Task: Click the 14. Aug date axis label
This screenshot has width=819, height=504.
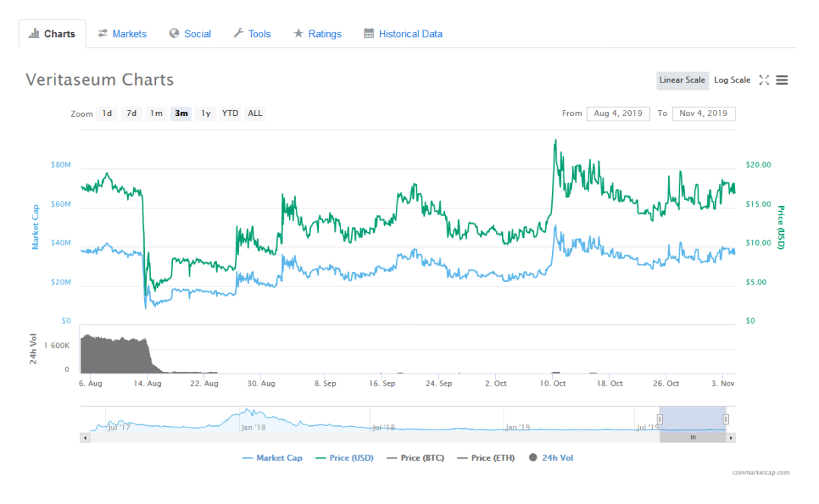Action: pos(147,383)
